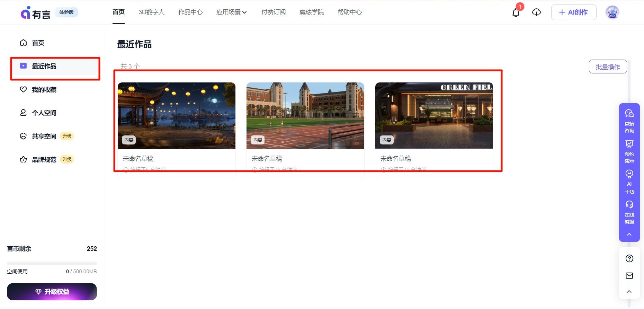Click the scroll-to-top arrow at bottom right
This screenshot has height=309, width=644.
coord(629,291)
